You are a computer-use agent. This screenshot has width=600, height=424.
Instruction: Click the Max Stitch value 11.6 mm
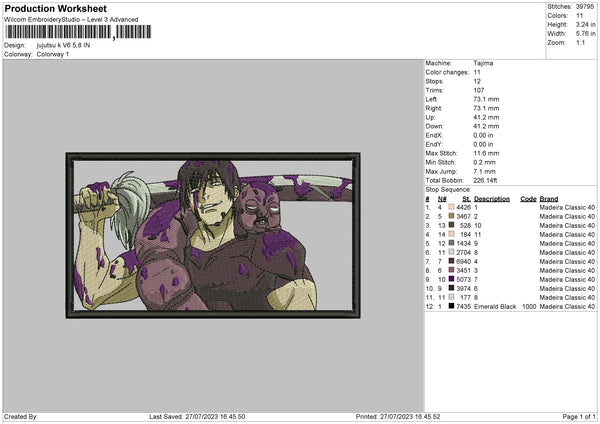point(486,153)
